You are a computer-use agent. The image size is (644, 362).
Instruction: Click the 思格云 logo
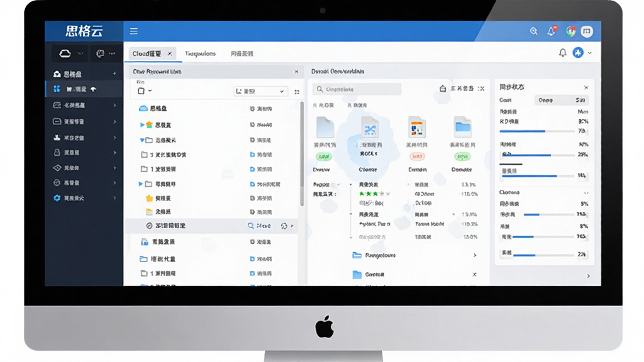[x=84, y=31]
